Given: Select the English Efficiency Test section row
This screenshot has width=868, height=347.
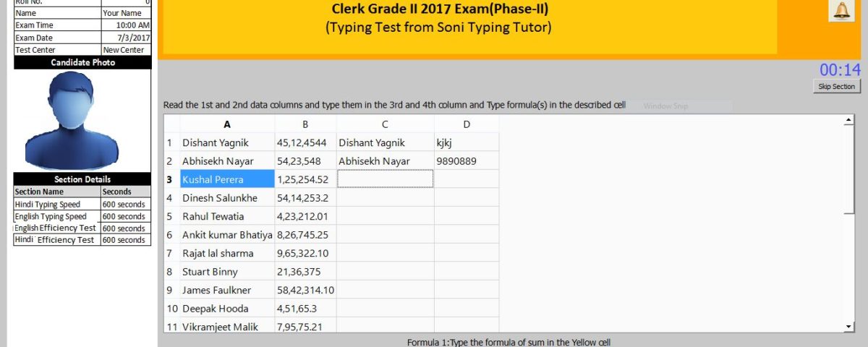Looking at the screenshot, I should 82,228.
